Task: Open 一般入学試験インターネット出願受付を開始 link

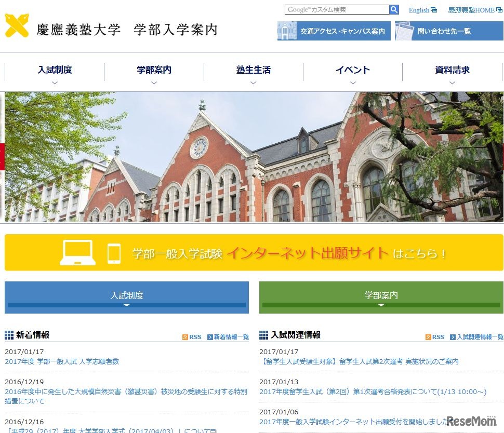Action: click(x=353, y=422)
